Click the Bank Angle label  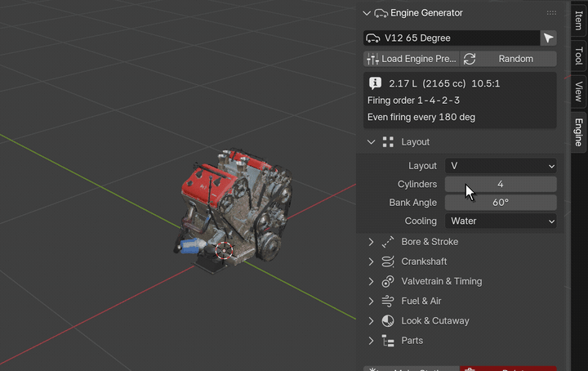point(413,203)
